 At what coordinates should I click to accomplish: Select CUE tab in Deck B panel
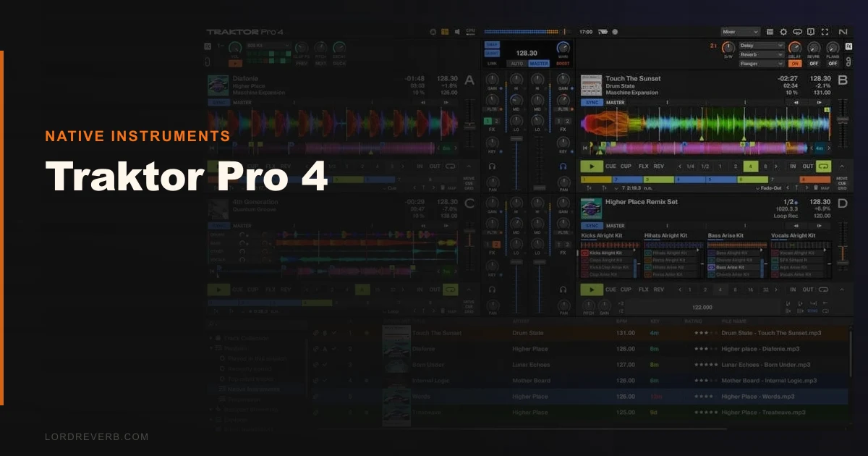(842, 182)
